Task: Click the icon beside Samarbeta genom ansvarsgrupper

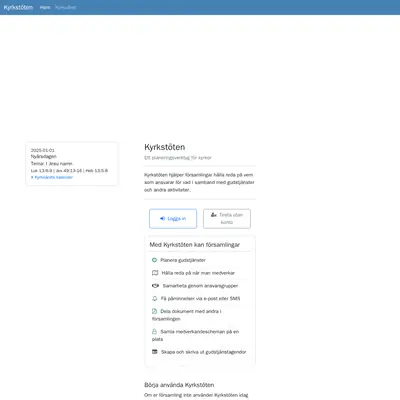Action: 155,286
